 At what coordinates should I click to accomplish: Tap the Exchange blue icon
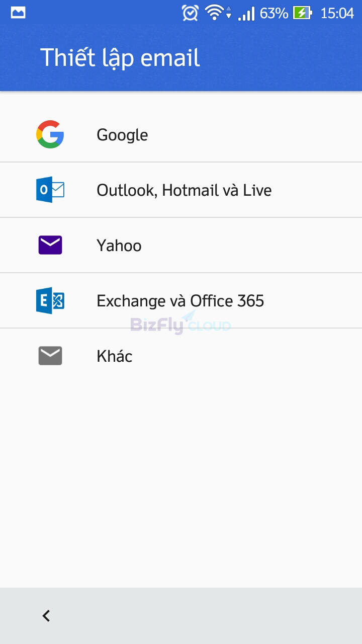(50, 300)
